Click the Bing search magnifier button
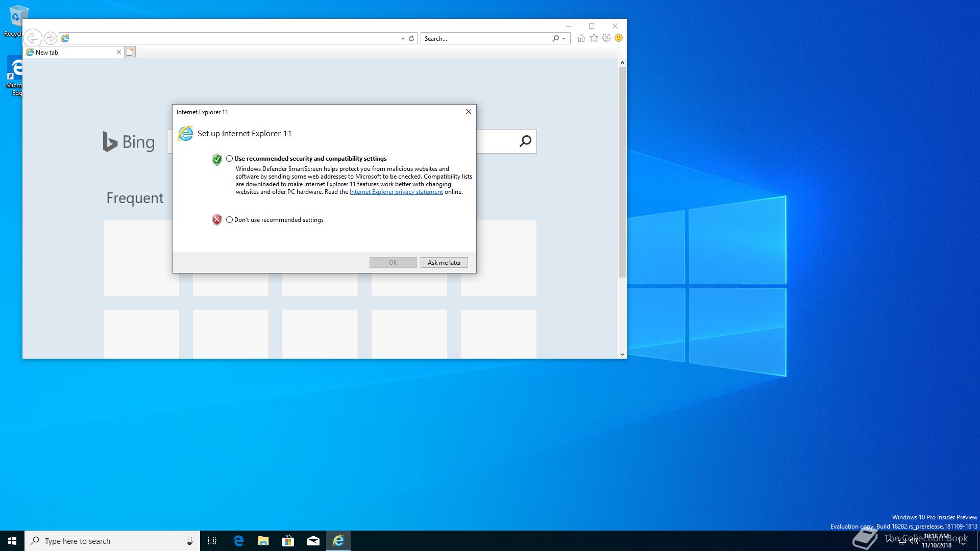The image size is (980, 551). [525, 141]
